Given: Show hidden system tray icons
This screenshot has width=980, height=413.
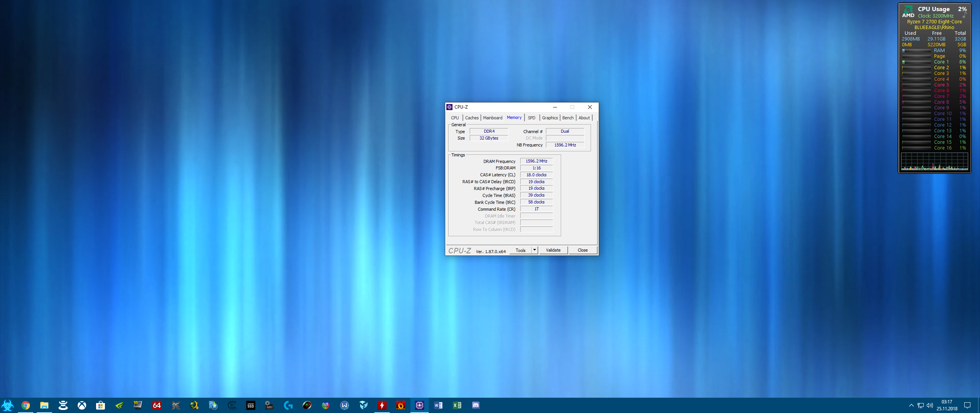Looking at the screenshot, I should [x=911, y=405].
